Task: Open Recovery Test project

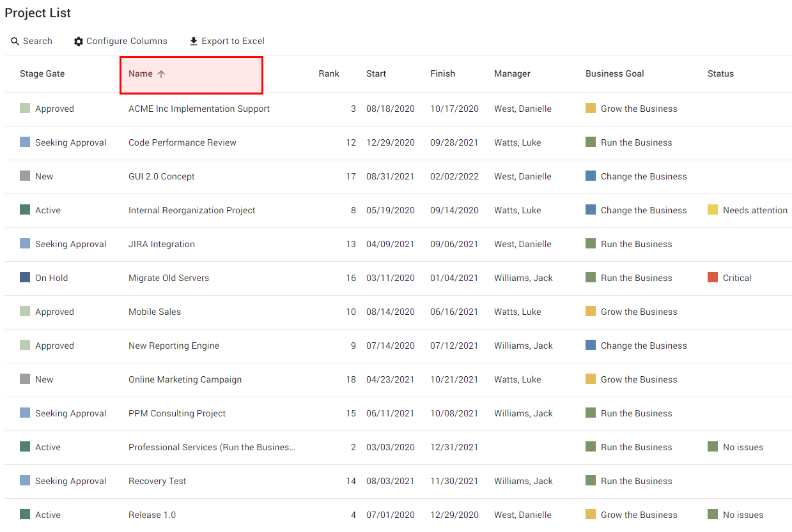Action: click(x=157, y=482)
